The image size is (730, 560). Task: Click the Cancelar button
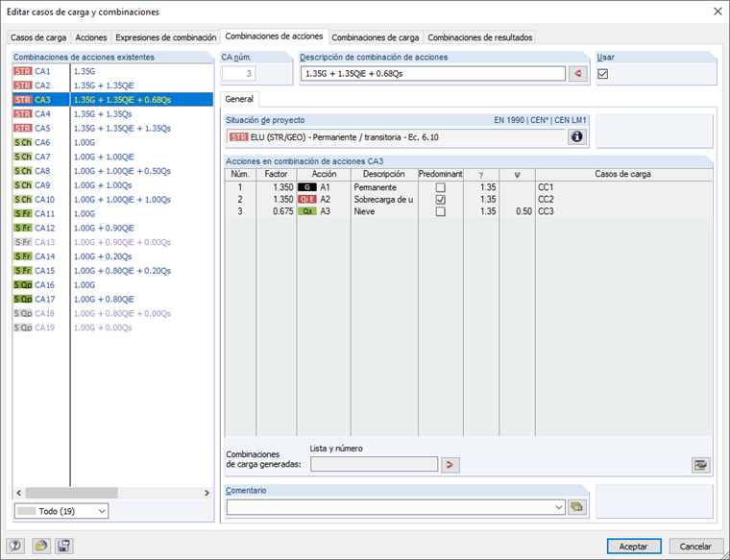695,546
